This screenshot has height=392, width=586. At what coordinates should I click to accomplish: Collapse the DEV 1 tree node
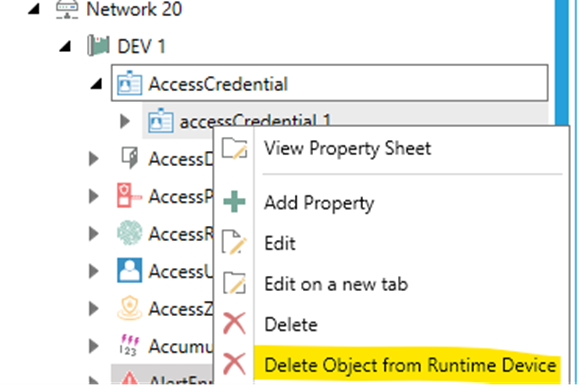point(65,46)
